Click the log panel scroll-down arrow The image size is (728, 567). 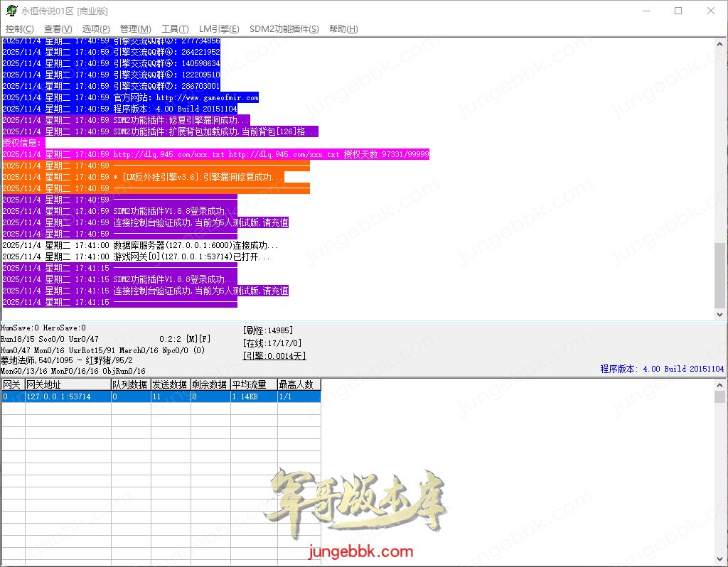click(719, 314)
